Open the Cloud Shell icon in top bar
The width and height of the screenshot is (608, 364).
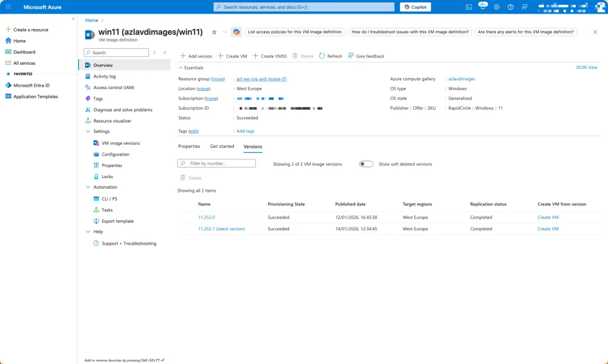tap(469, 7)
